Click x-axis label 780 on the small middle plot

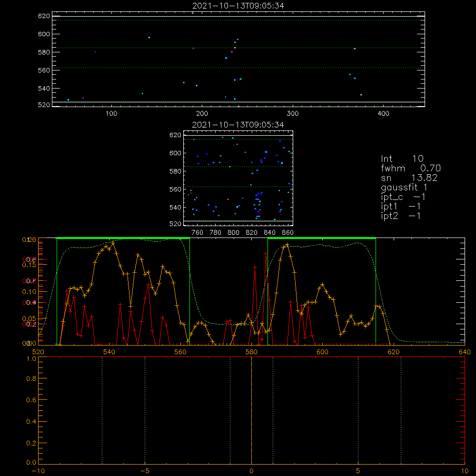click(x=216, y=233)
